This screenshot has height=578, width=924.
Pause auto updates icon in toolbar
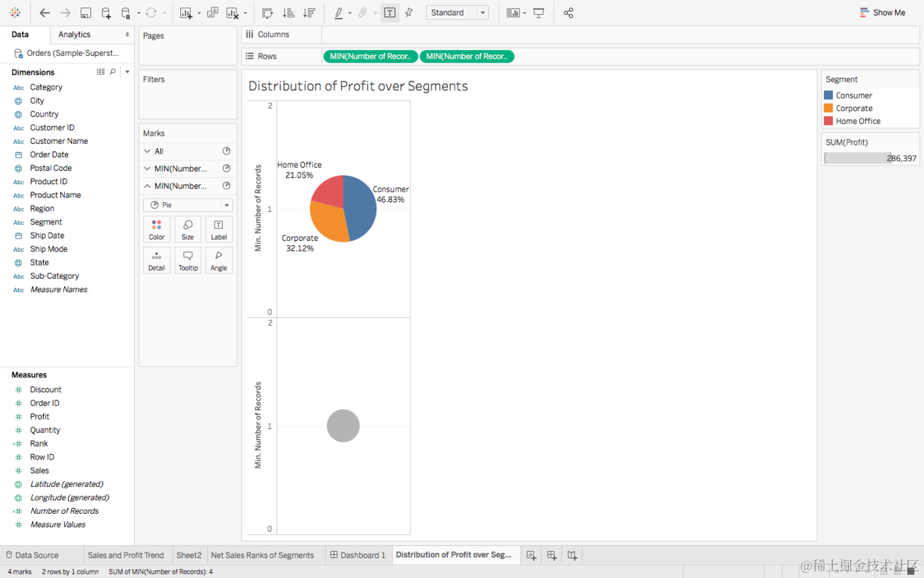pyautogui.click(x=126, y=13)
